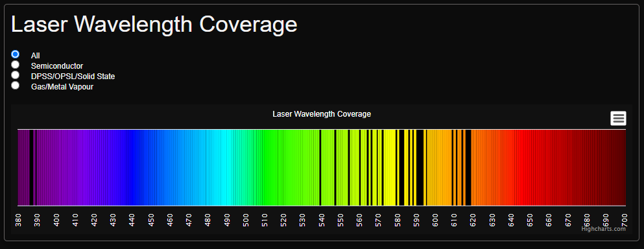Click the red band at 650 nm
The width and height of the screenshot is (644, 249).
[531, 168]
